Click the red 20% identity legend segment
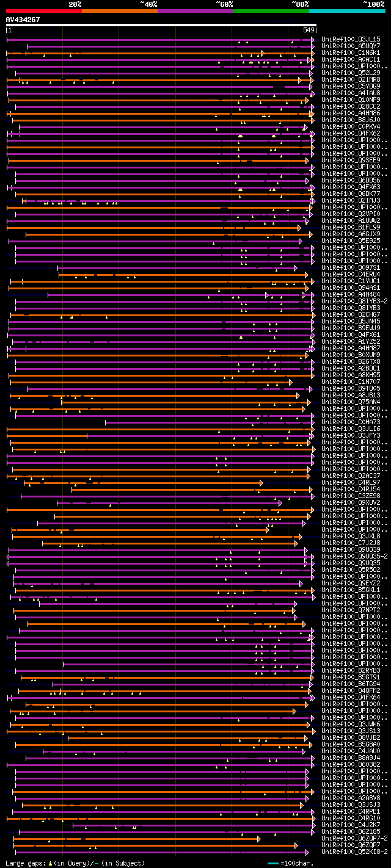The height and width of the screenshot is (868, 391). click(44, 10)
